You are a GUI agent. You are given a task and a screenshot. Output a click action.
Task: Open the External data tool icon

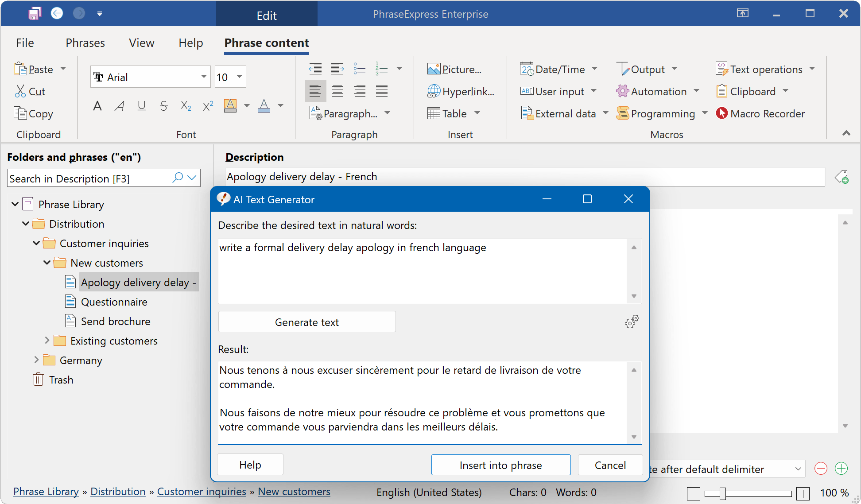(x=527, y=113)
